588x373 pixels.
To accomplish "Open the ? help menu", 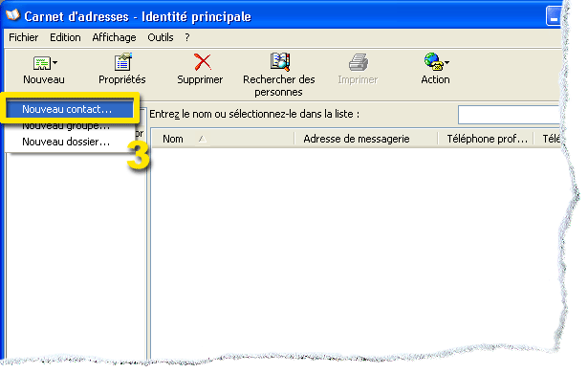I will pyautogui.click(x=187, y=37).
